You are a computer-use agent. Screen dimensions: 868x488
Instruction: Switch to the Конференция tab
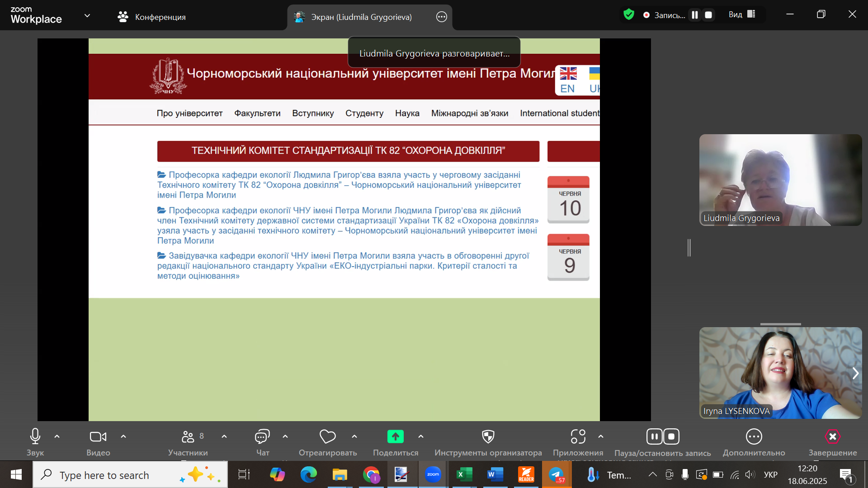152,17
